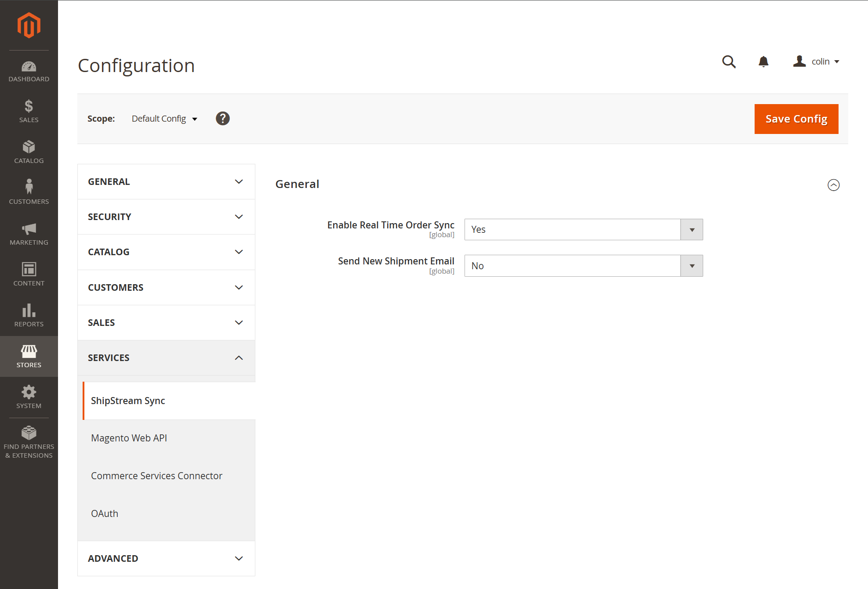Select the Magento Web API item
868x589 pixels.
coord(129,438)
